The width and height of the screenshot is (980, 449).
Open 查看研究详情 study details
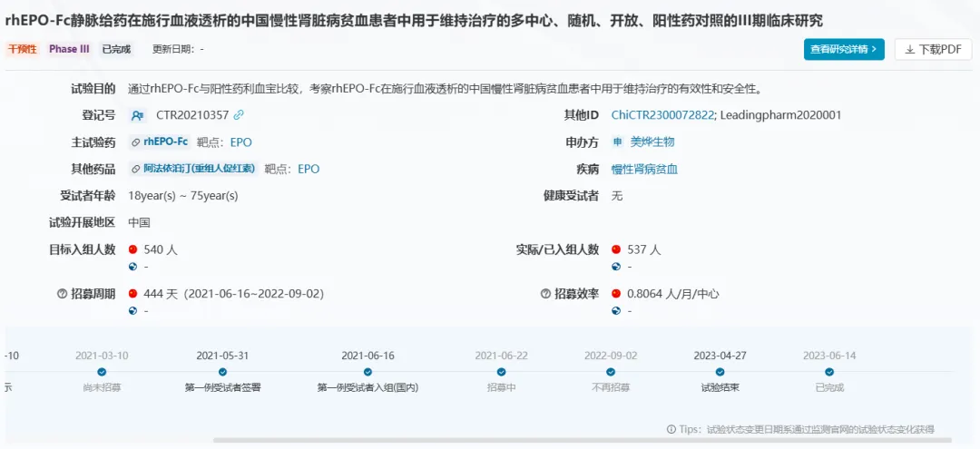coord(843,49)
